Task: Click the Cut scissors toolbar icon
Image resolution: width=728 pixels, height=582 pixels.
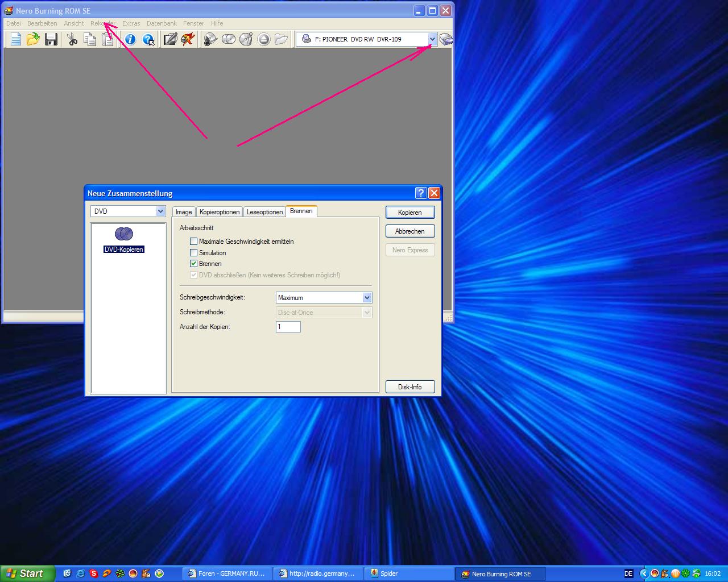Action: click(x=72, y=39)
